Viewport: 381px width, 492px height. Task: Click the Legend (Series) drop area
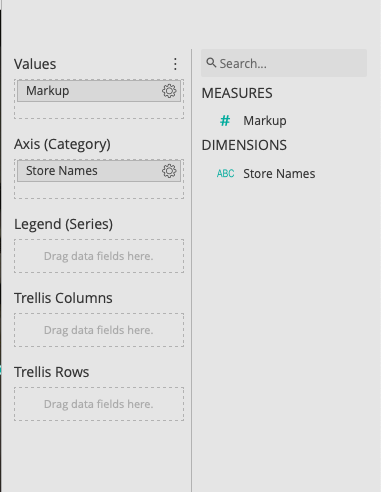[99, 256]
